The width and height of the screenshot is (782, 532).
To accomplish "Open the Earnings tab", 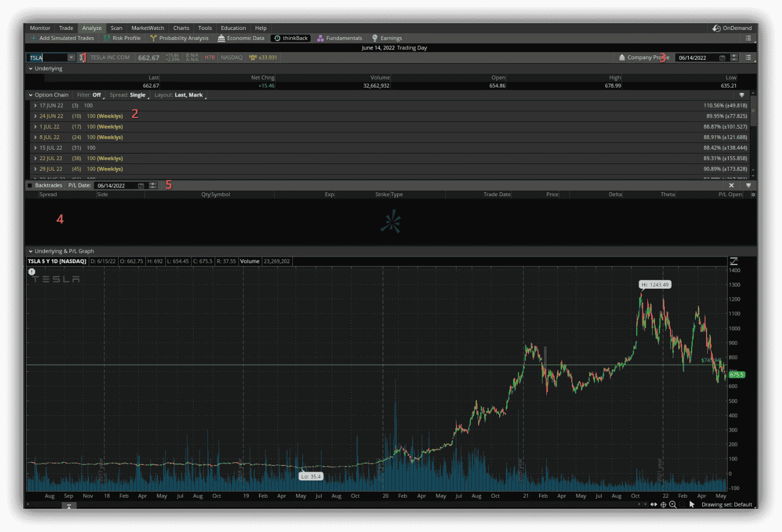I will pos(387,38).
